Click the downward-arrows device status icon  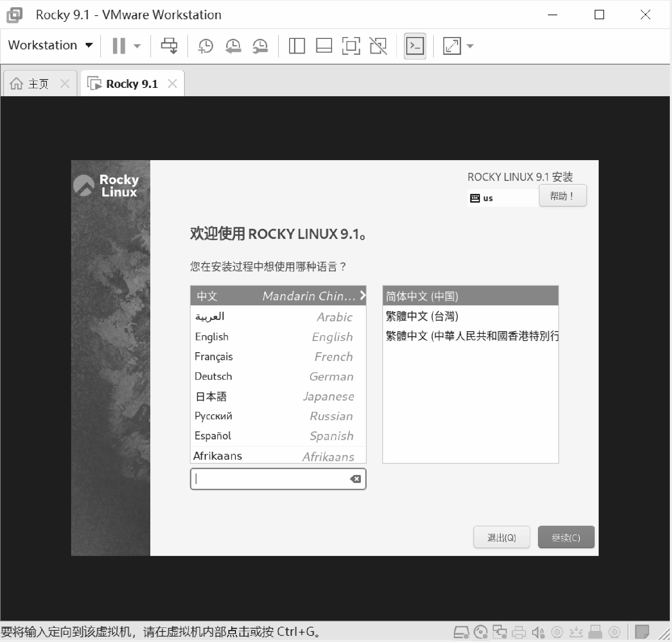(576, 632)
